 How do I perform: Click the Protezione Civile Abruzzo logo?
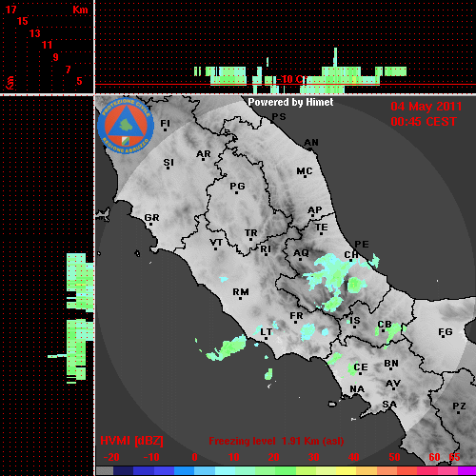tap(126, 126)
